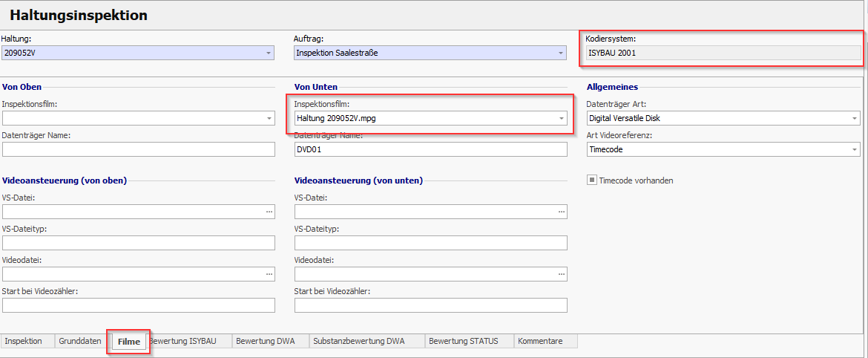Browse for Videodatei in von oben section
The height and width of the screenshot is (358, 868).
[269, 274]
